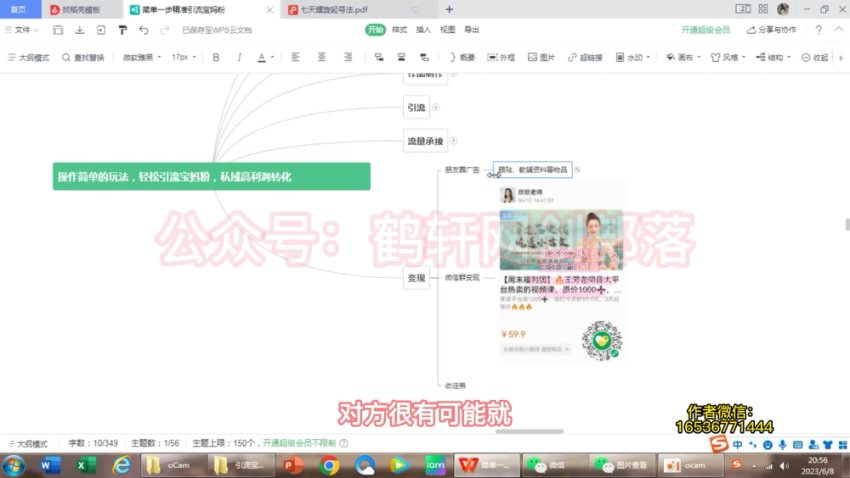Toggle bold text formatting
The height and width of the screenshot is (478, 850).
coord(215,58)
